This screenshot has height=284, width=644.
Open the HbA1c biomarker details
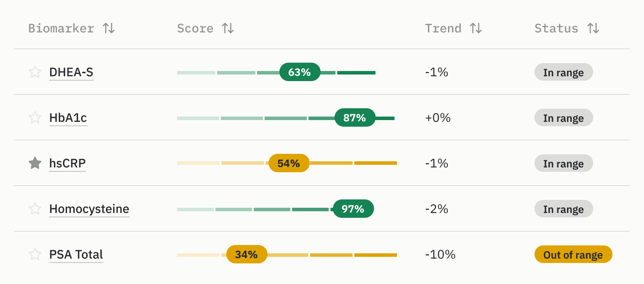[x=68, y=117]
